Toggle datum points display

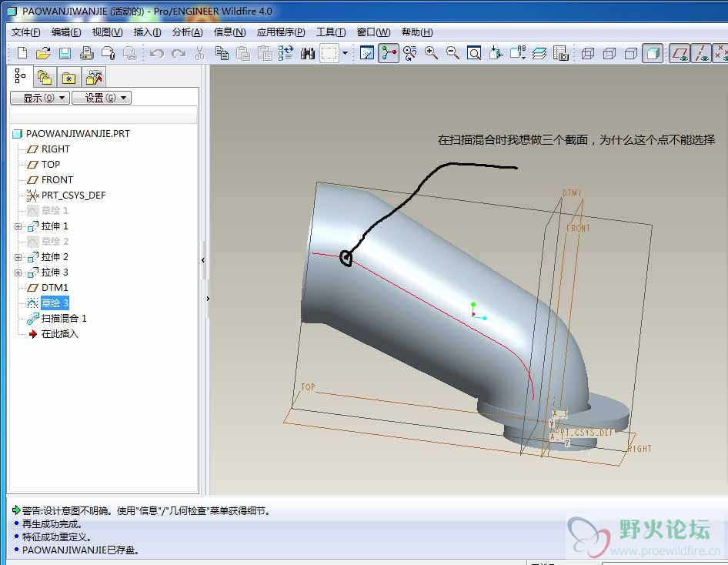point(720,53)
